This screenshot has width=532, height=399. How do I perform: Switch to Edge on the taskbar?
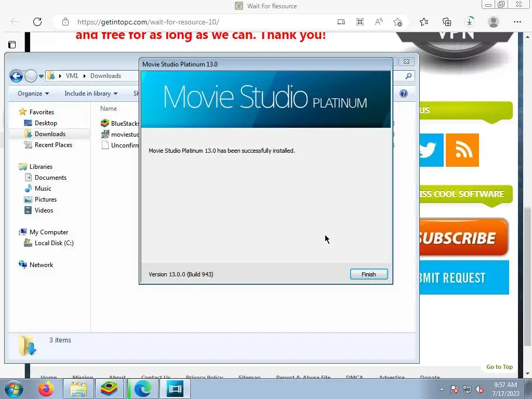[143, 389]
